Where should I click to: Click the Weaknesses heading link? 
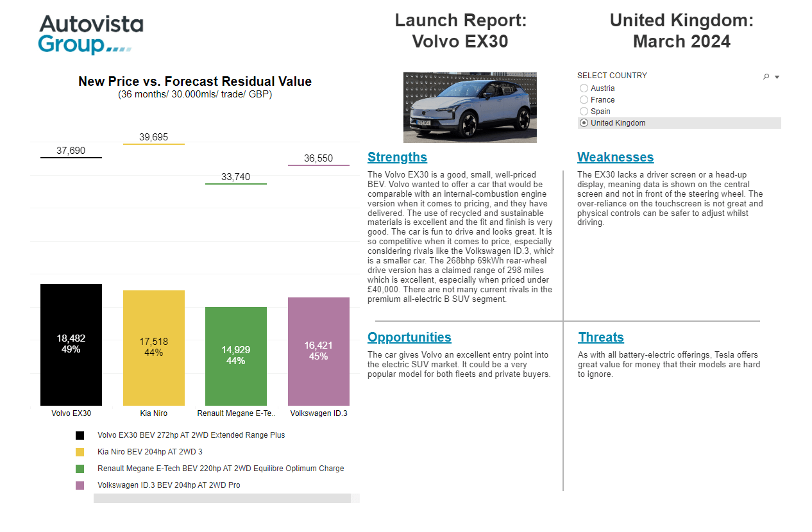[615, 157]
